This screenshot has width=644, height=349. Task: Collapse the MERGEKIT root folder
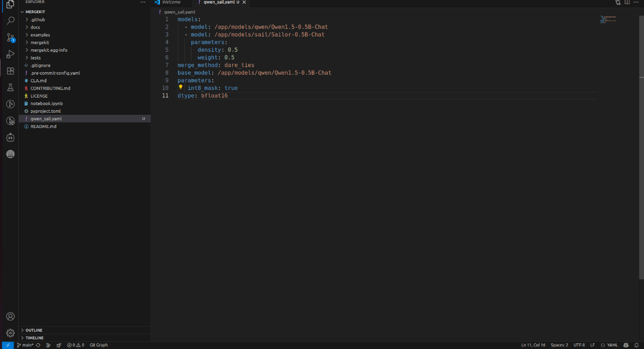point(35,12)
